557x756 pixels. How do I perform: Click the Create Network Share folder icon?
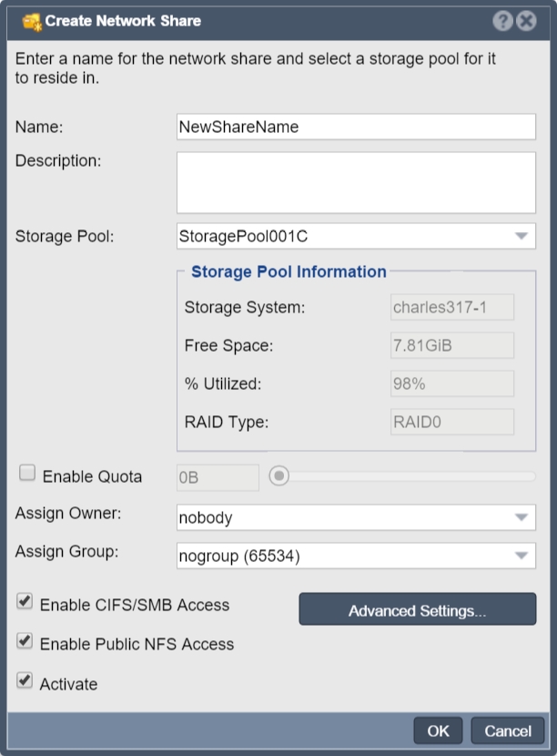(32, 22)
